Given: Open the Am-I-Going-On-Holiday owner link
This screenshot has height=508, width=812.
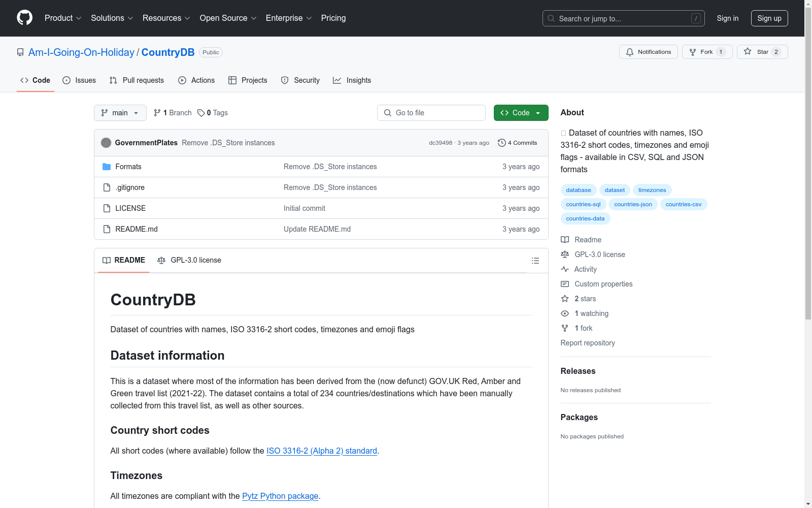Looking at the screenshot, I should point(81,52).
